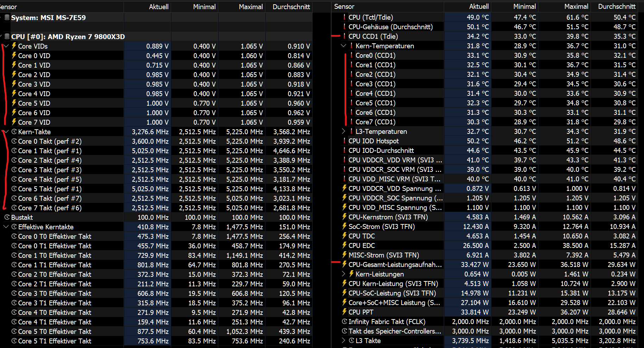Select the CPU IOD-Durchschnitt row label
Image resolution: width=644 pixels, height=348 pixels.
point(381,150)
